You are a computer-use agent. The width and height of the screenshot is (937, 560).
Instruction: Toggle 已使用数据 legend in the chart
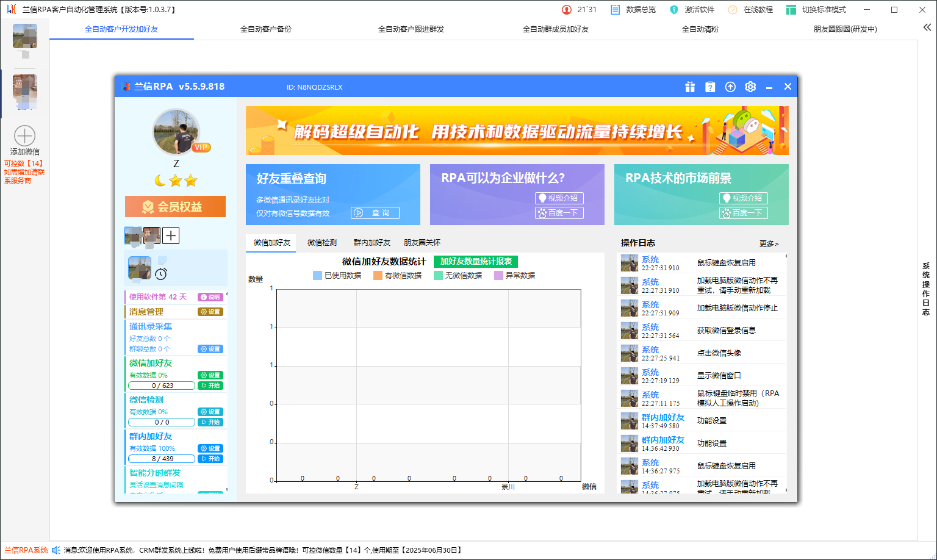(337, 276)
